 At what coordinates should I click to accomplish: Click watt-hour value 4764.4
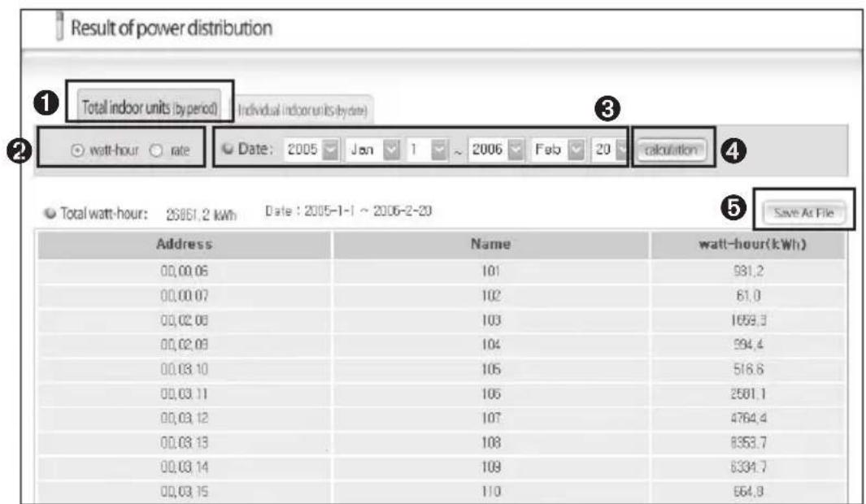(x=748, y=418)
